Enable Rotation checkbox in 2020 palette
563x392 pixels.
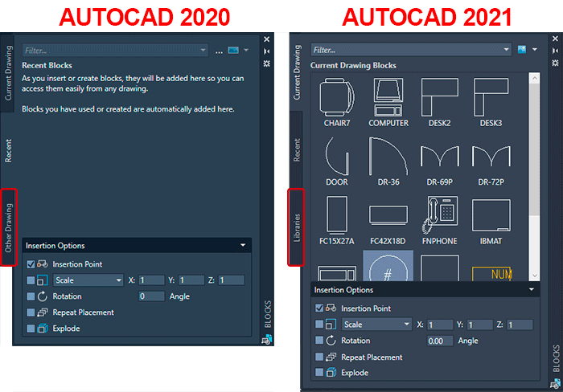click(31, 296)
